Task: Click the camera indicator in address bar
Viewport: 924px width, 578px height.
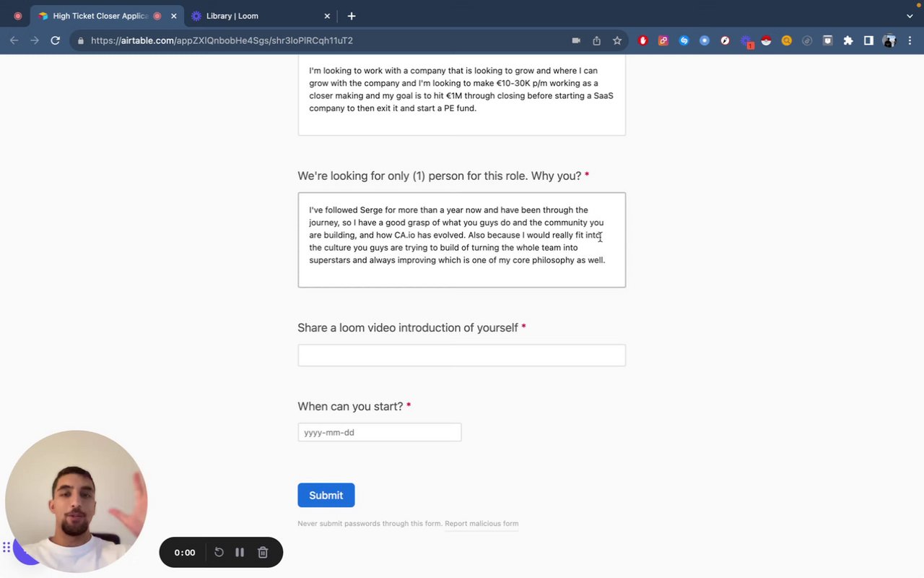Action: 576,40
